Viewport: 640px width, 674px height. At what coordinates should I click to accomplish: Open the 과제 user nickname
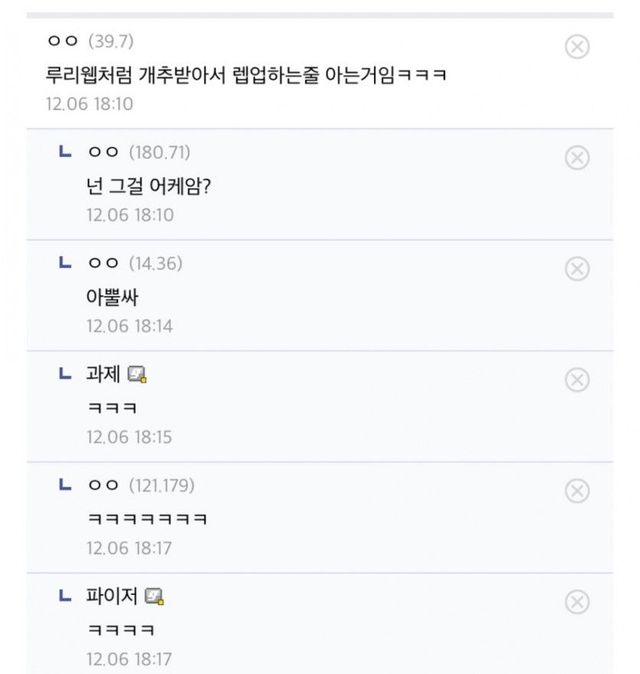[104, 375]
